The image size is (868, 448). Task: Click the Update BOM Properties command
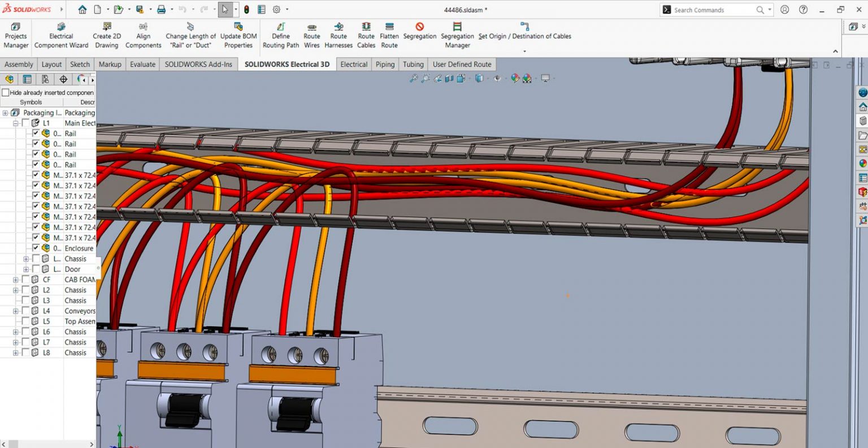tap(238, 36)
